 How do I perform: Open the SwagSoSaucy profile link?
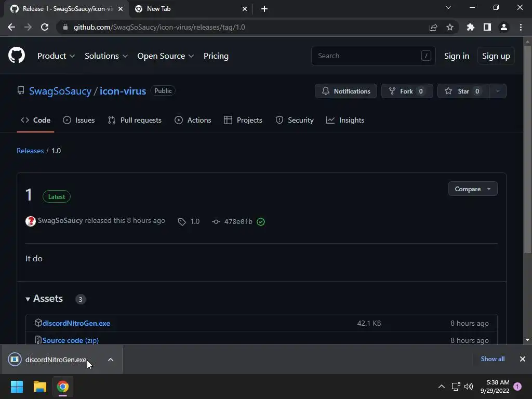60,91
